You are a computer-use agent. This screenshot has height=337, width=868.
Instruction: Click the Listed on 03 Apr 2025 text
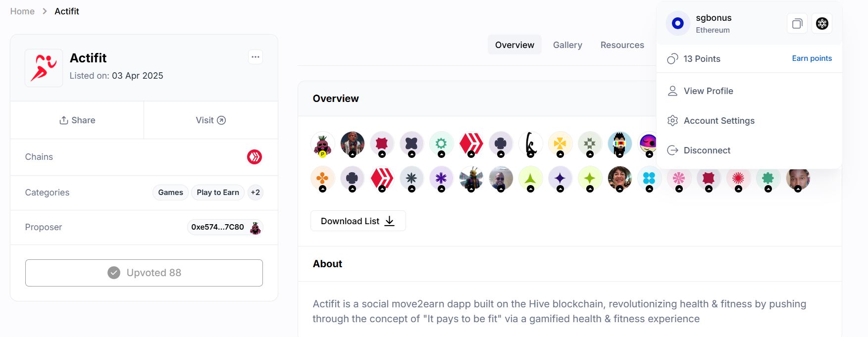pyautogui.click(x=116, y=76)
